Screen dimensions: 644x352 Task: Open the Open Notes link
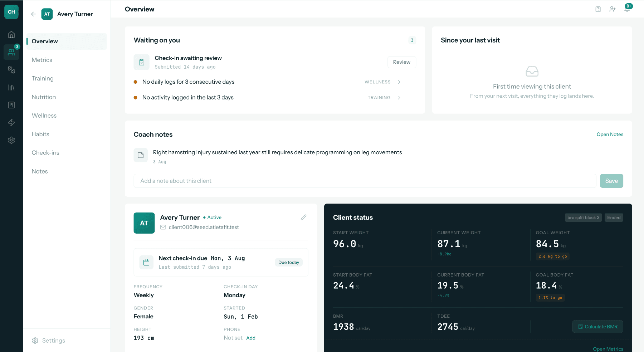click(610, 135)
